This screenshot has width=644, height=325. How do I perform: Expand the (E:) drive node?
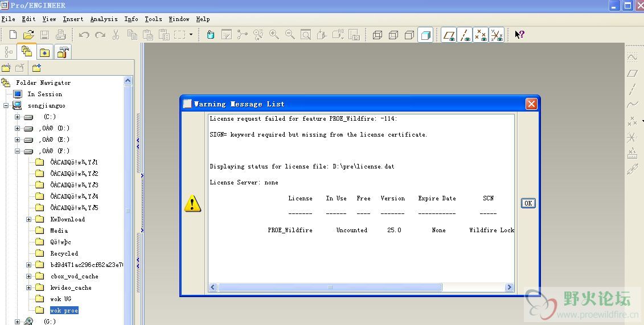pos(17,139)
